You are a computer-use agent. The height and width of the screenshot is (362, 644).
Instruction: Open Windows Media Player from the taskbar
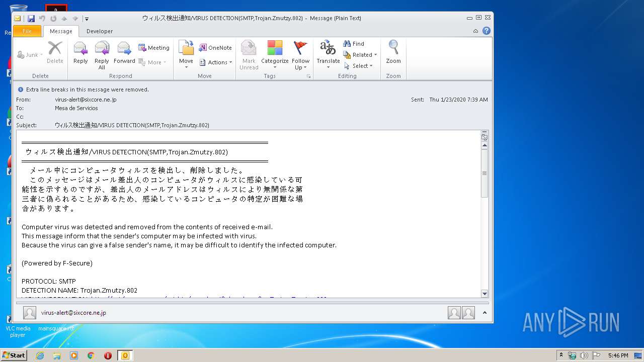coord(74,355)
